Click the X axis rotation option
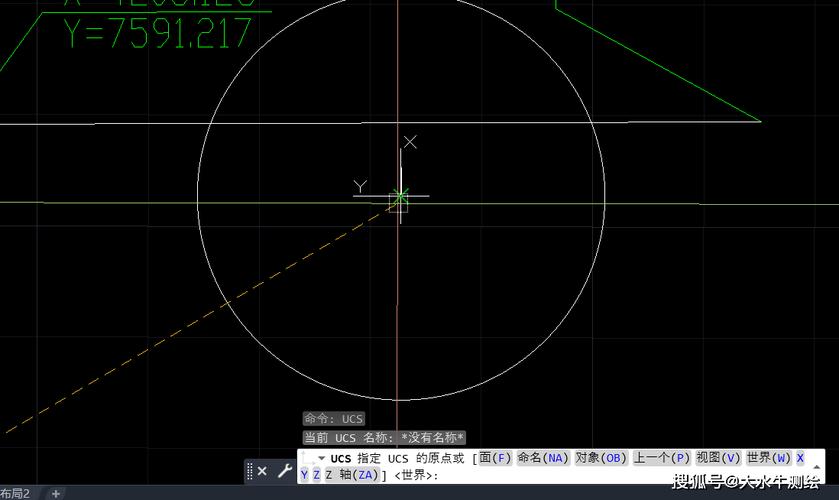 800,458
